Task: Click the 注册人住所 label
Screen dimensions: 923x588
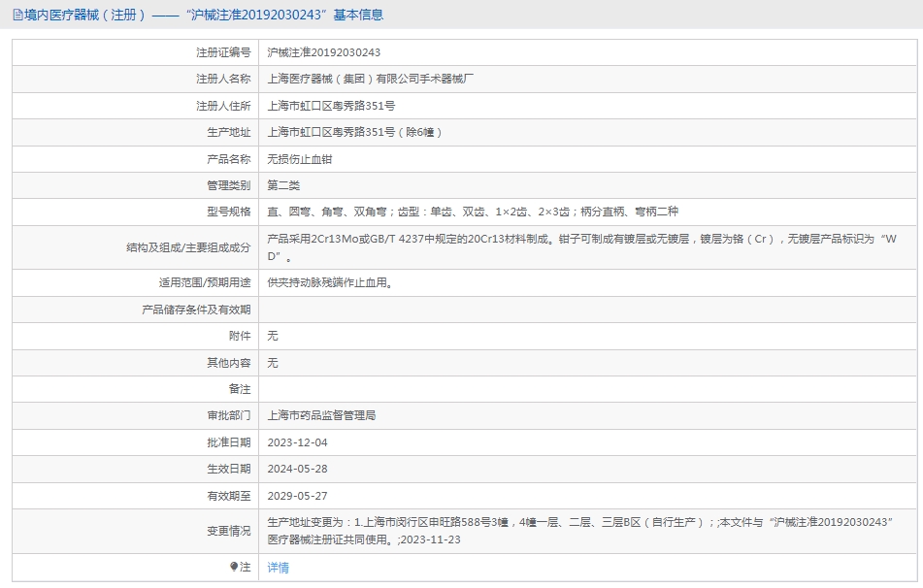Action: point(223,106)
